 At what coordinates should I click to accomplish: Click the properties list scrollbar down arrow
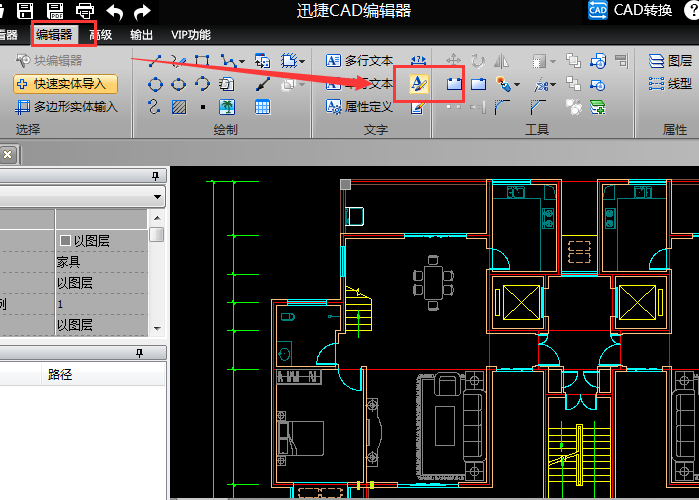157,328
